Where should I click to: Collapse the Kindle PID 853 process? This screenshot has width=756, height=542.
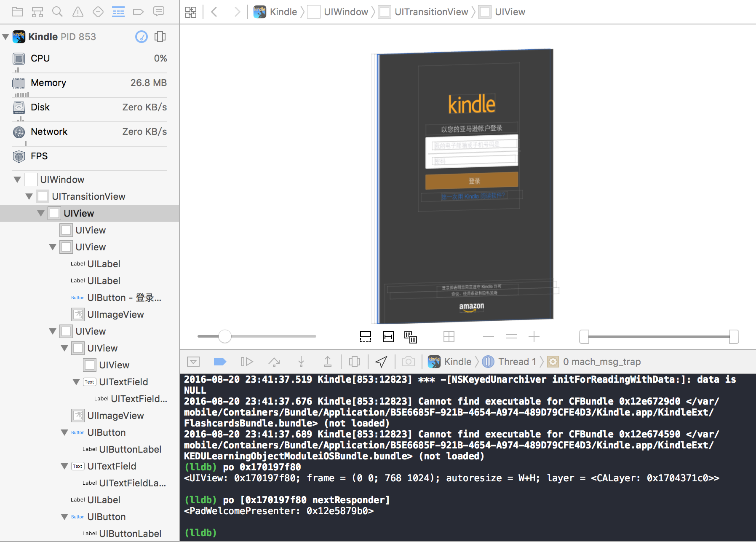(x=5, y=37)
